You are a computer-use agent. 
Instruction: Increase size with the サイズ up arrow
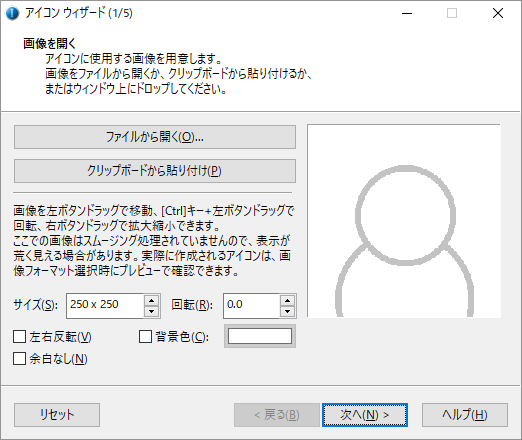coord(152,300)
